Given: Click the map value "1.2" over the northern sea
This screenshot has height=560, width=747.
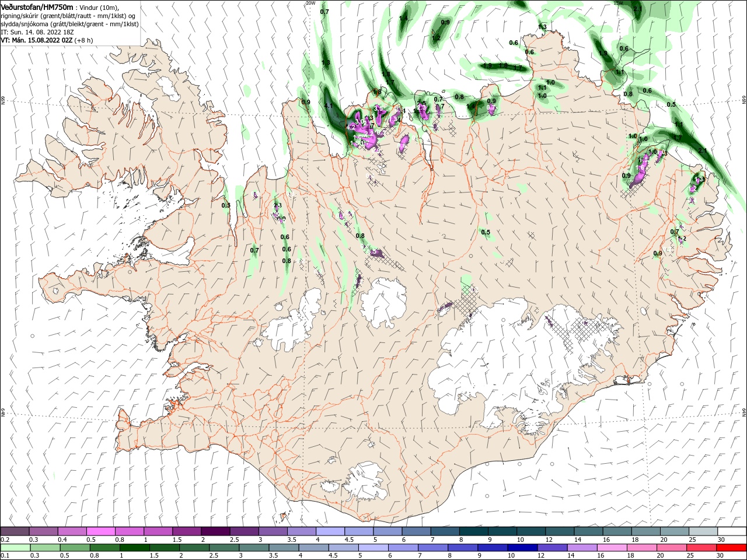Looking at the screenshot, I should coord(436,38).
